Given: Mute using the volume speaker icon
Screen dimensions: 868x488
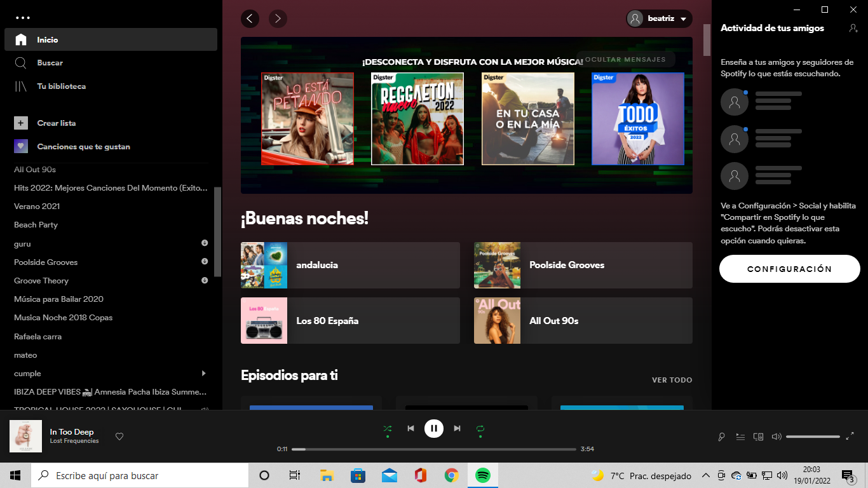Looking at the screenshot, I should point(776,437).
